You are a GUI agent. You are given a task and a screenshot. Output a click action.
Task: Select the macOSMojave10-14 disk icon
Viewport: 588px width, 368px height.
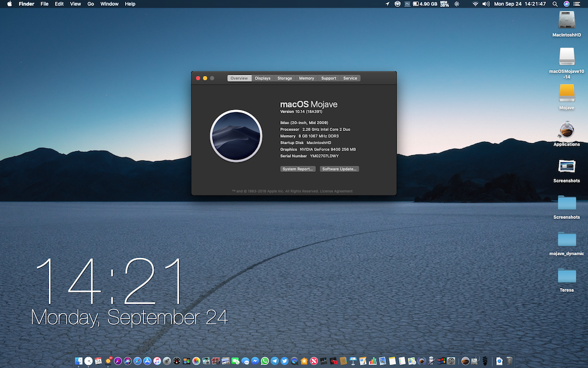[x=567, y=56]
